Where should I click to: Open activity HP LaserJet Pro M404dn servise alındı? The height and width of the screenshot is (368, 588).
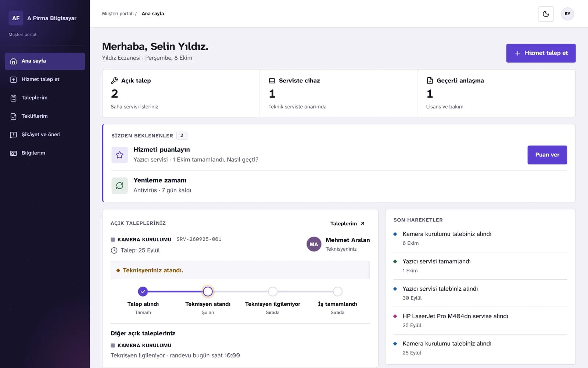click(480, 321)
